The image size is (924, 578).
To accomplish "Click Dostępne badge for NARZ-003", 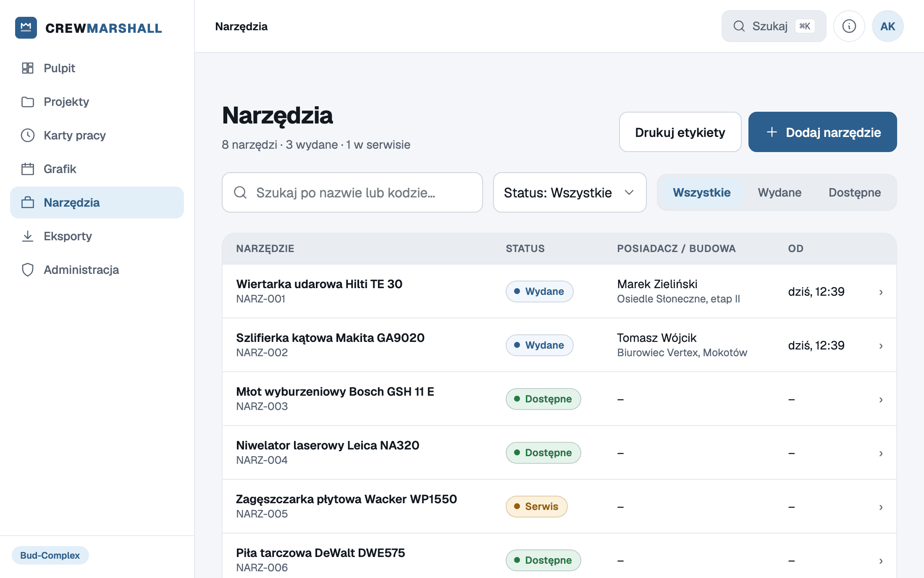I will tap(543, 399).
